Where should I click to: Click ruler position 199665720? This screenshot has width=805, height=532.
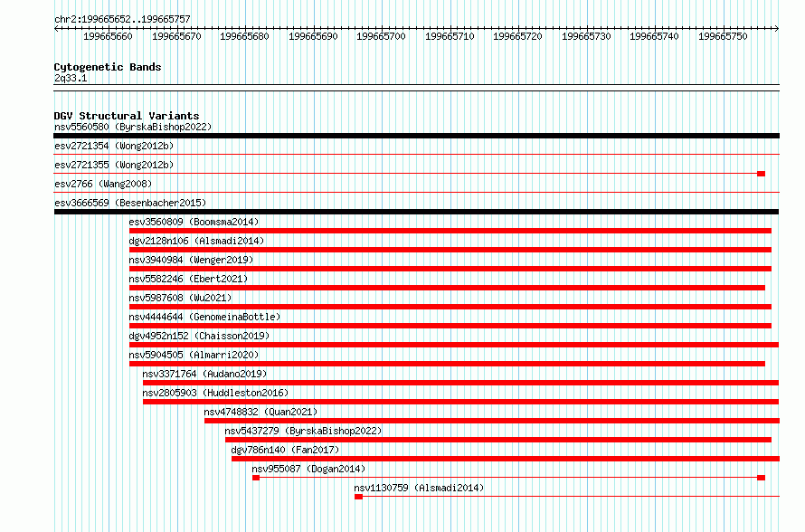pyautogui.click(x=517, y=36)
